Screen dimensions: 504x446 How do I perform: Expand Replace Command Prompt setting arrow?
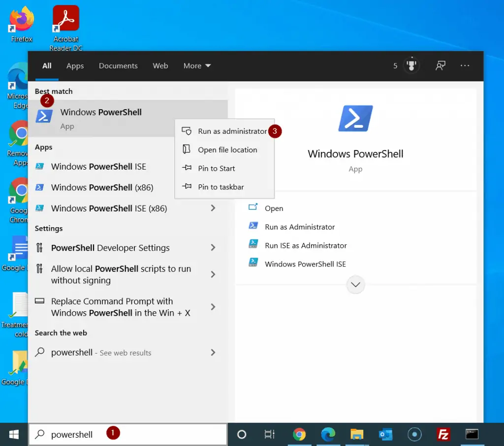click(x=213, y=307)
